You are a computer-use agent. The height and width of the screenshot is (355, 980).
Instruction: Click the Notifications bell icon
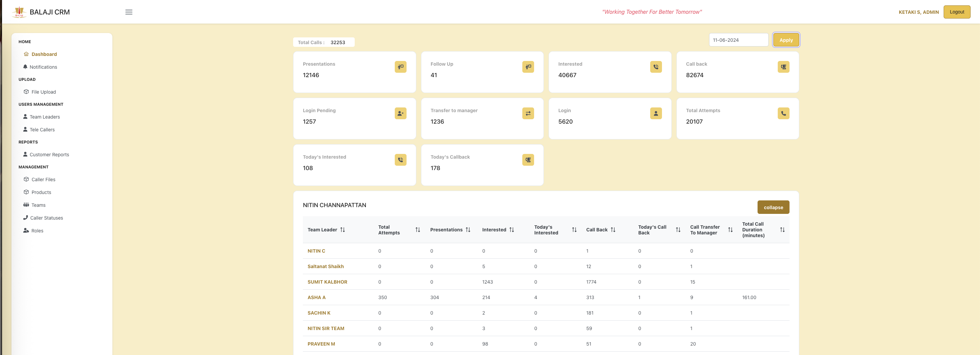pos(26,67)
